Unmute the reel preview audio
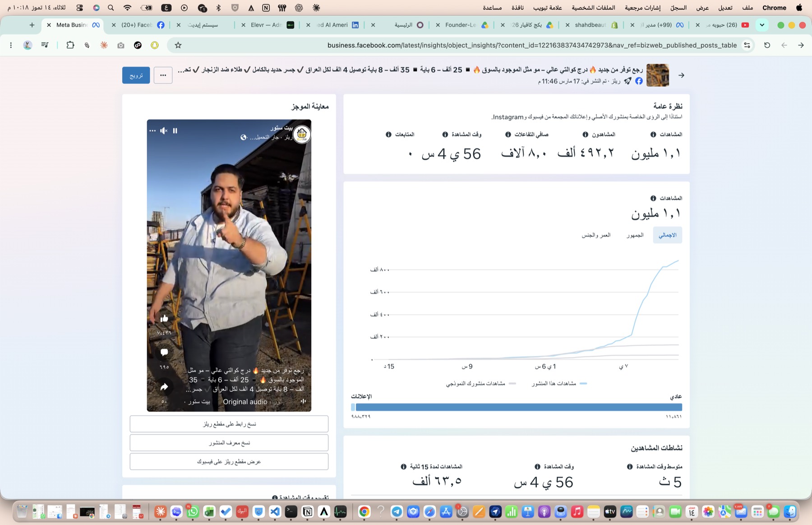Viewport: 812px width, 525px height. click(x=164, y=131)
